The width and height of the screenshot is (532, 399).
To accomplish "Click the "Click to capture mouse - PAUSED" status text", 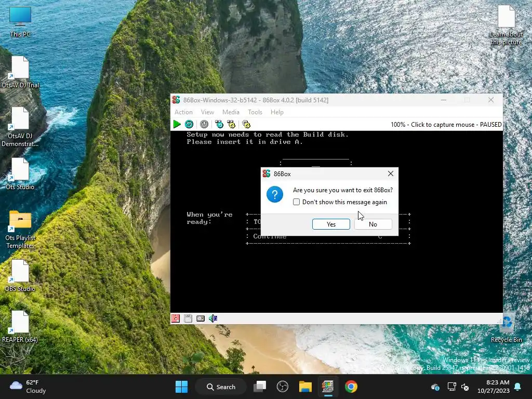I will (x=456, y=125).
